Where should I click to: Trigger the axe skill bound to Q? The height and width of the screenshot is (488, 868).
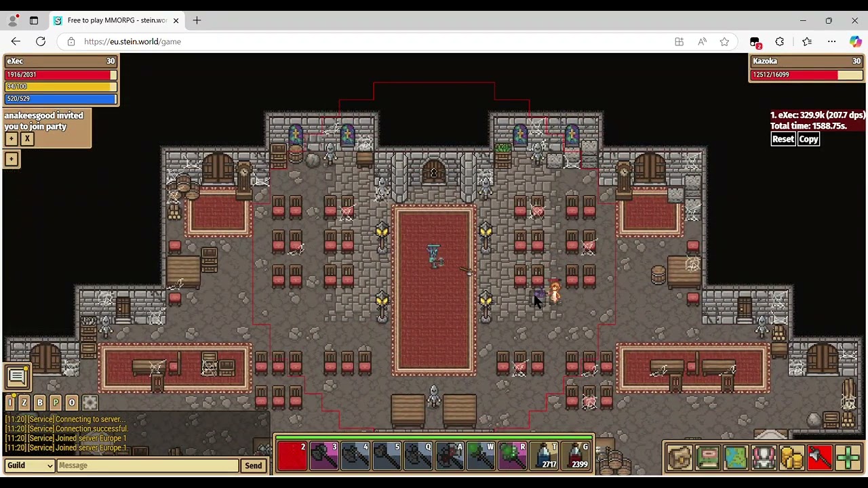(x=418, y=455)
